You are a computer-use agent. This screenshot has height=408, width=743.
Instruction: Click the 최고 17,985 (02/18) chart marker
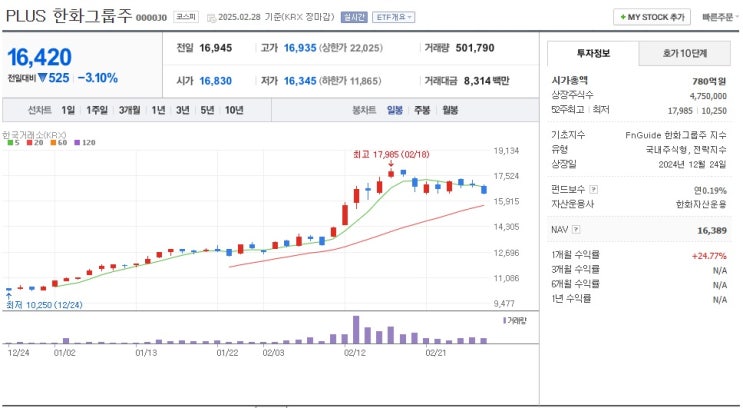391,154
